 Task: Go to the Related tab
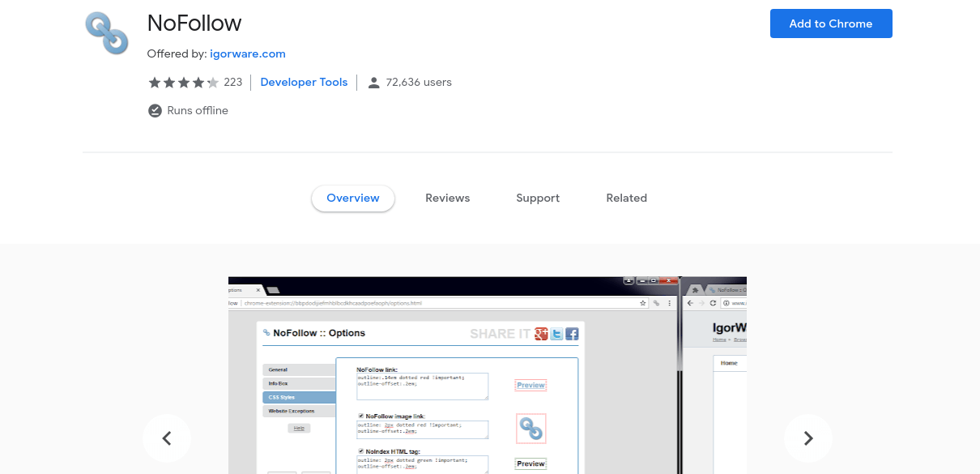pyautogui.click(x=627, y=198)
